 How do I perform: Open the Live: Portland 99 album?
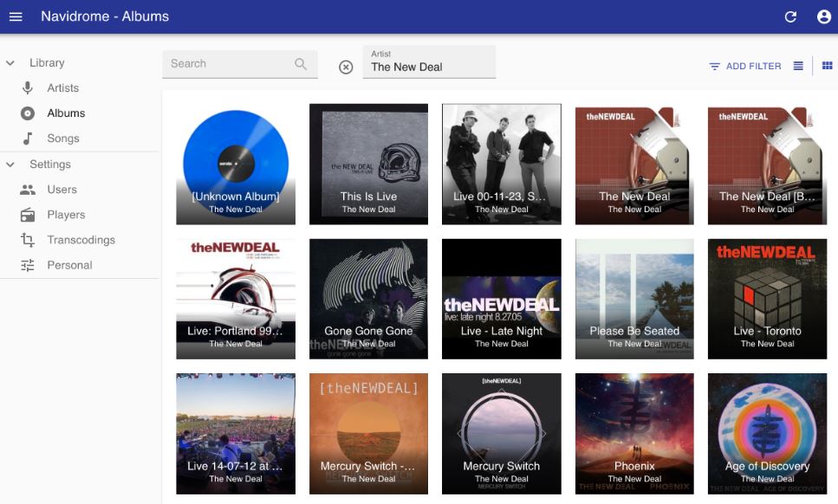[236, 299]
